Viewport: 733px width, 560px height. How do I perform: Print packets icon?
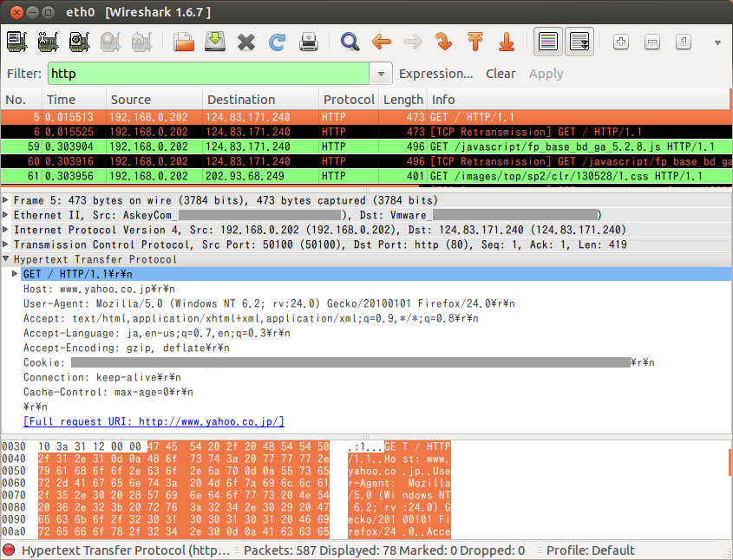[x=309, y=42]
